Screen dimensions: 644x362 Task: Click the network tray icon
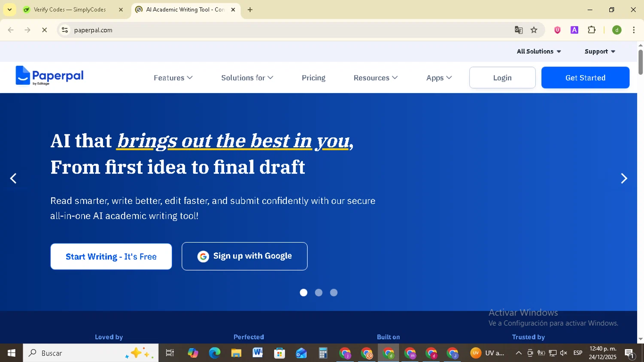point(553,353)
